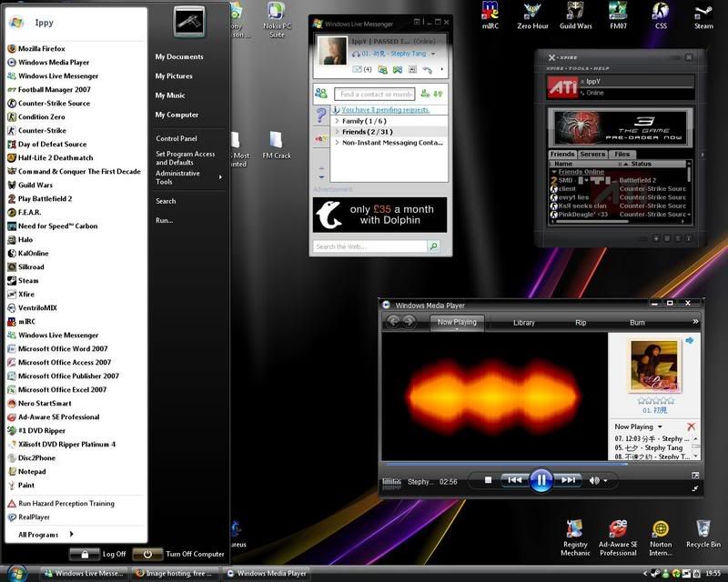
Task: Close the Now Playing list pane with red X
Action: [691, 426]
